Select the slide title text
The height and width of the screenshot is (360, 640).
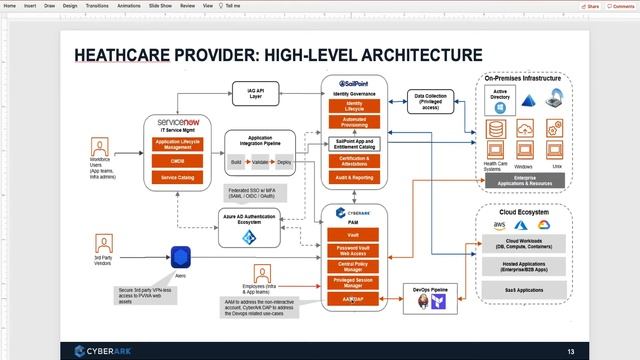[x=278, y=55]
